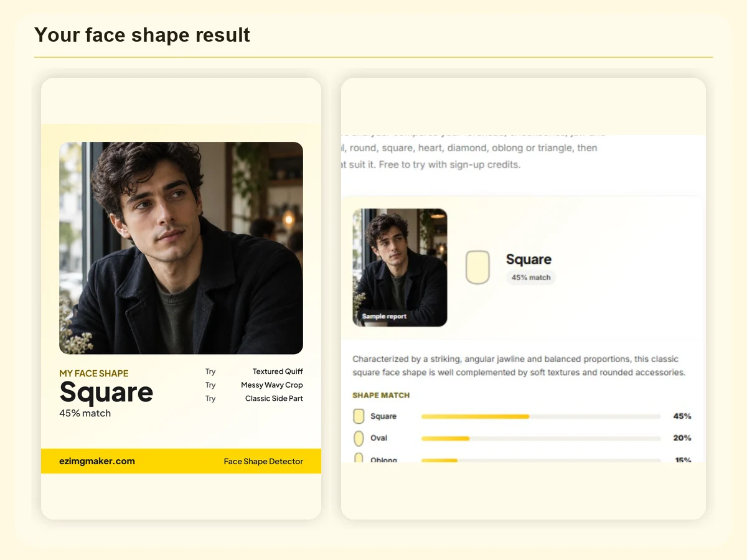Click the big 'Square' title in share card
The width and height of the screenshot is (747, 560).
coord(106,392)
